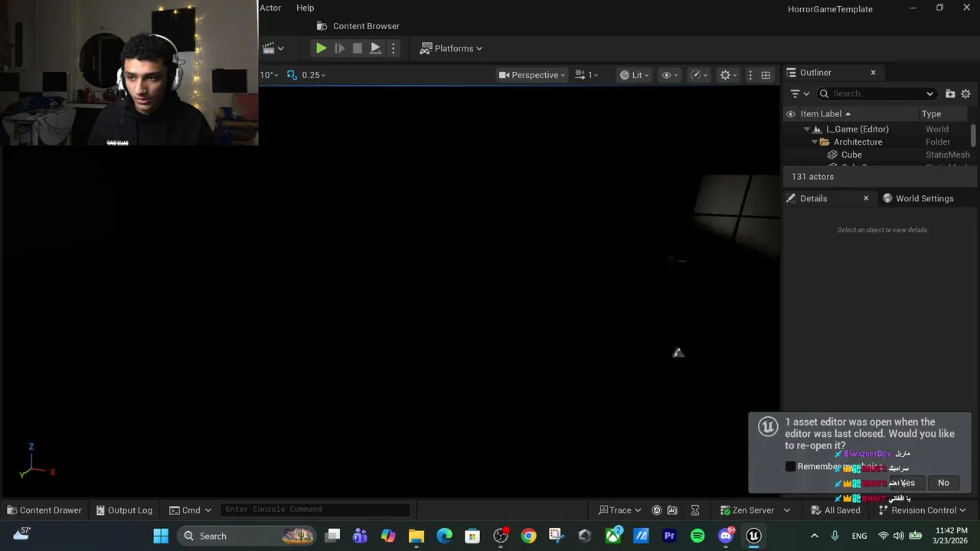The image size is (980, 551).
Task: Open the Content Drawer
Action: click(44, 510)
